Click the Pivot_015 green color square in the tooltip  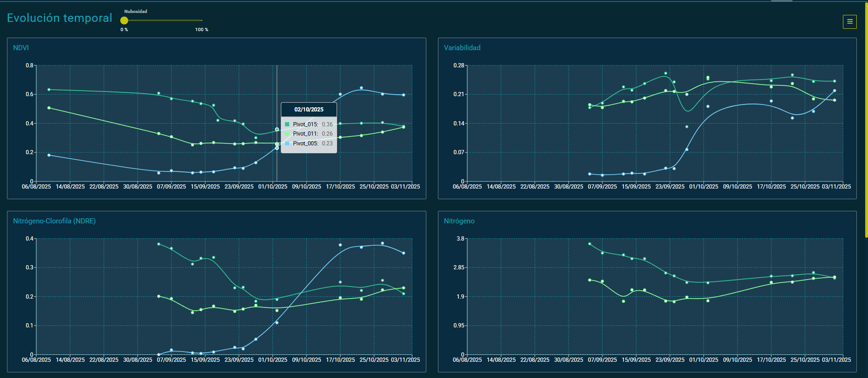[x=287, y=124]
